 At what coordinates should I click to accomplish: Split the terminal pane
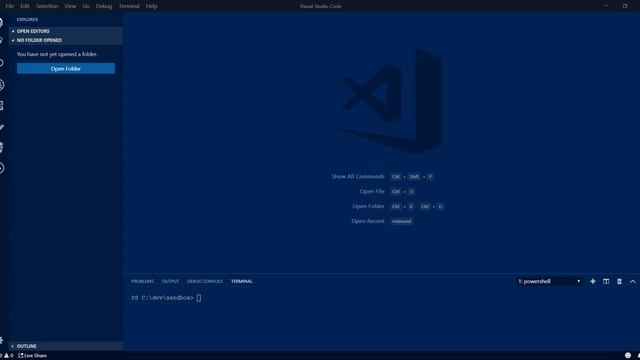(x=606, y=281)
